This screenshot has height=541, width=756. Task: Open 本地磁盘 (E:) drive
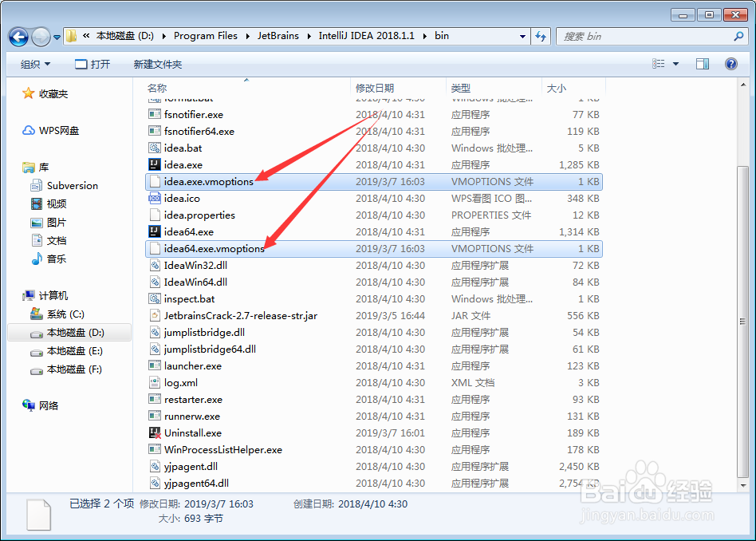coord(66,351)
